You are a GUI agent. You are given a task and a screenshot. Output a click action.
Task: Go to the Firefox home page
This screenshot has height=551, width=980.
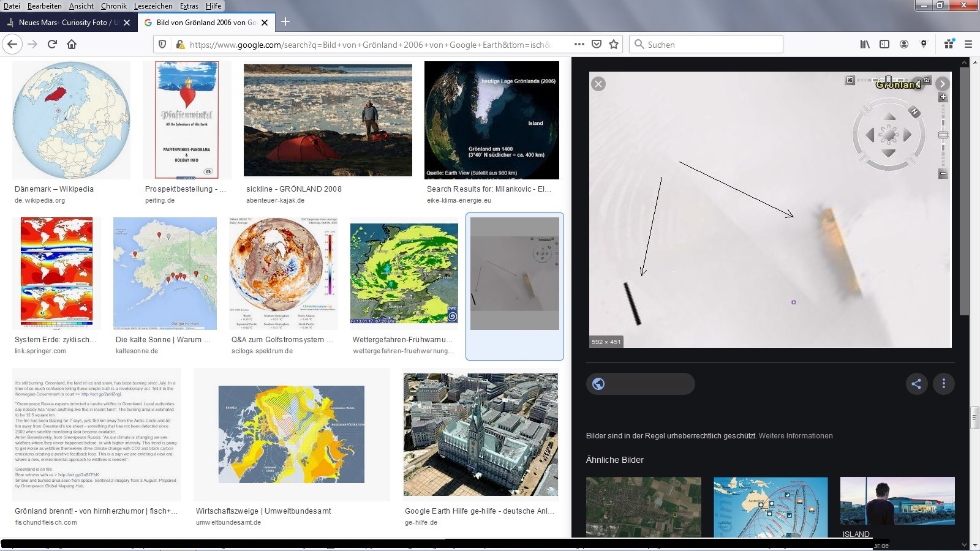click(72, 44)
